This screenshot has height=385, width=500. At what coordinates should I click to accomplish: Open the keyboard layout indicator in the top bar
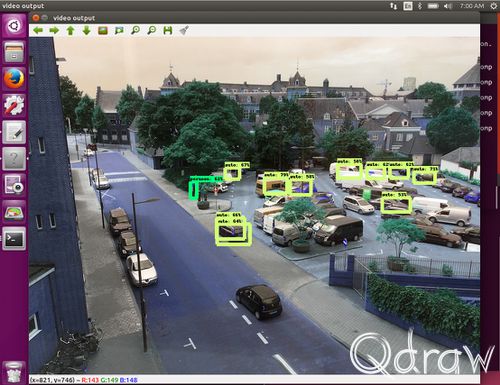(408, 6)
